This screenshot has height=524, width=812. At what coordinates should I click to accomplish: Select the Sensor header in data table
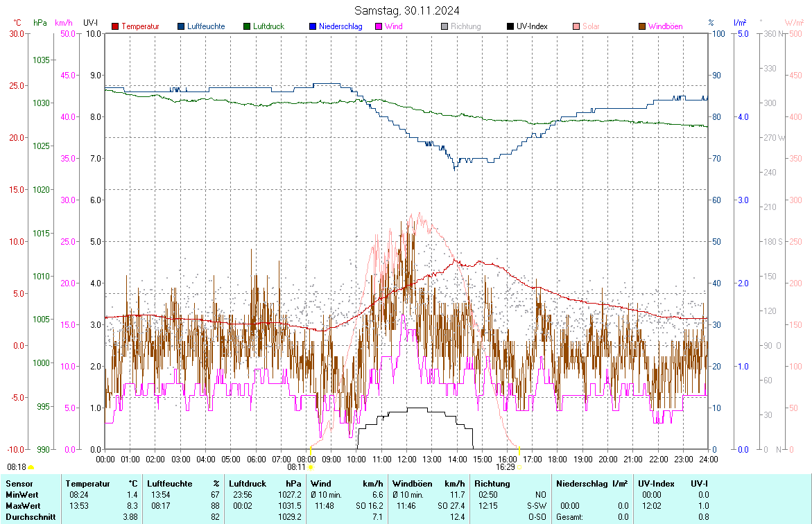[x=18, y=483]
